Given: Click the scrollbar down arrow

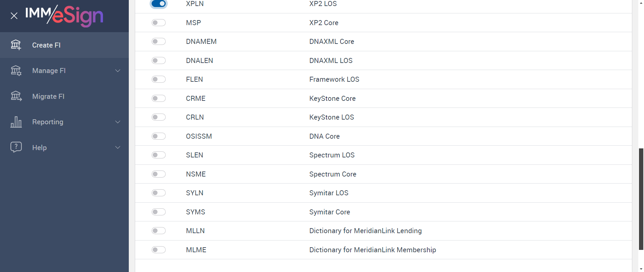Looking at the screenshot, I should (641, 269).
